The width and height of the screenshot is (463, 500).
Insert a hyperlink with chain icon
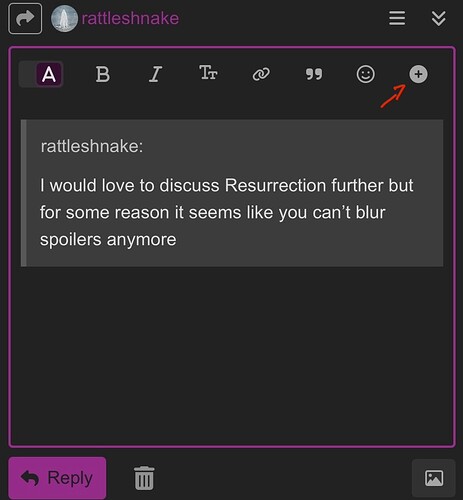(261, 74)
